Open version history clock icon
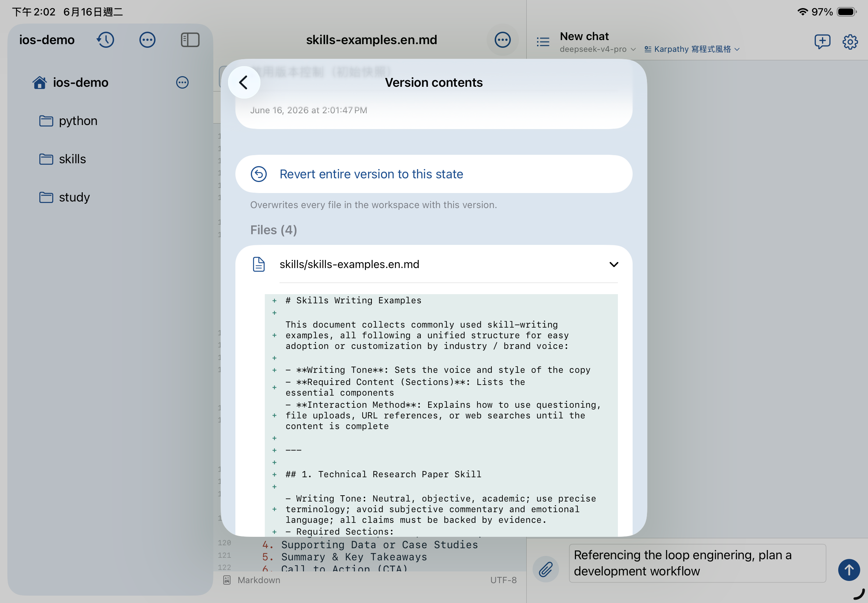The image size is (868, 603). [x=106, y=40]
